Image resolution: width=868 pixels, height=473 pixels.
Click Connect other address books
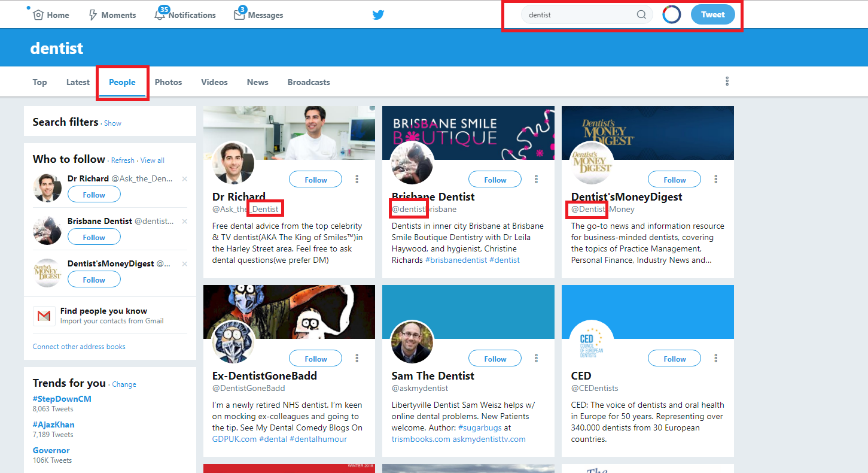pos(79,347)
